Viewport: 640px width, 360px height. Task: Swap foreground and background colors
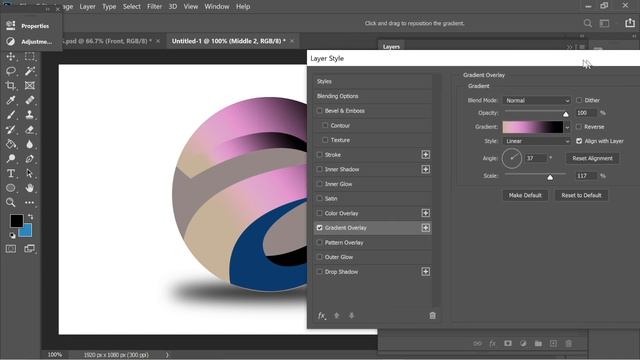[31, 217]
